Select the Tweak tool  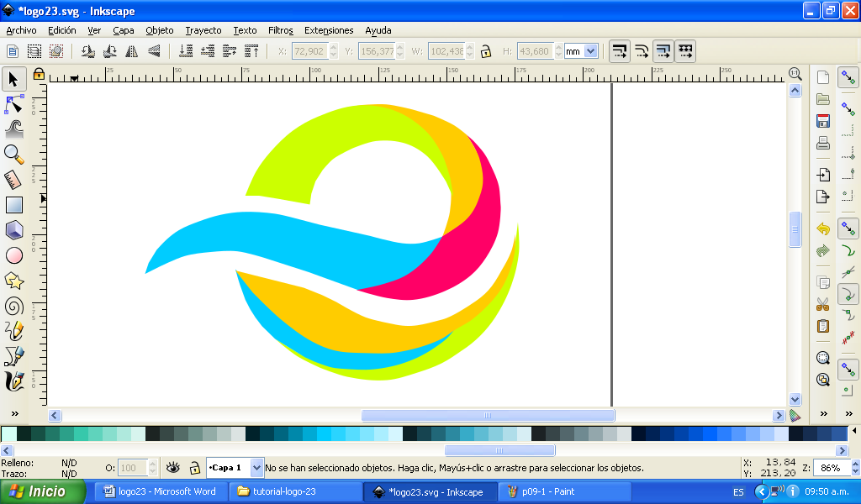[x=13, y=129]
